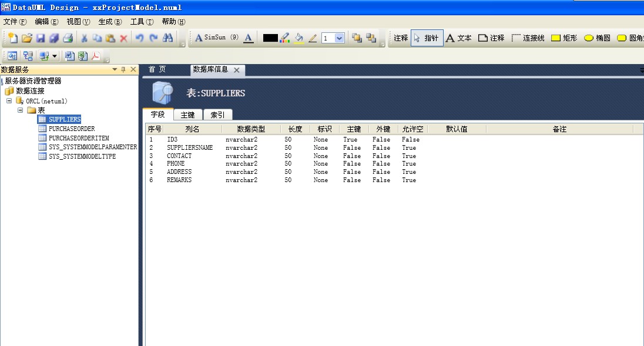
Task: Close the 数据服务 panel
Action: click(x=133, y=70)
